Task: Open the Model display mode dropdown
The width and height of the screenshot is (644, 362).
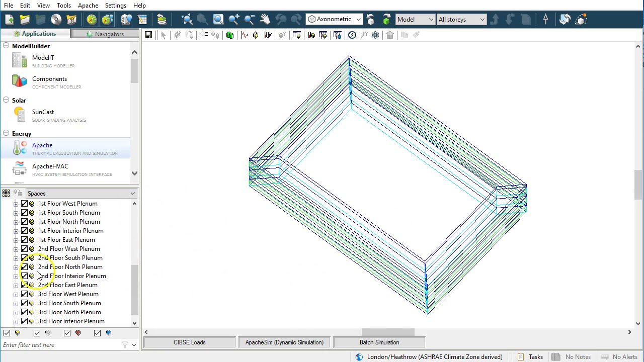Action: (415, 20)
